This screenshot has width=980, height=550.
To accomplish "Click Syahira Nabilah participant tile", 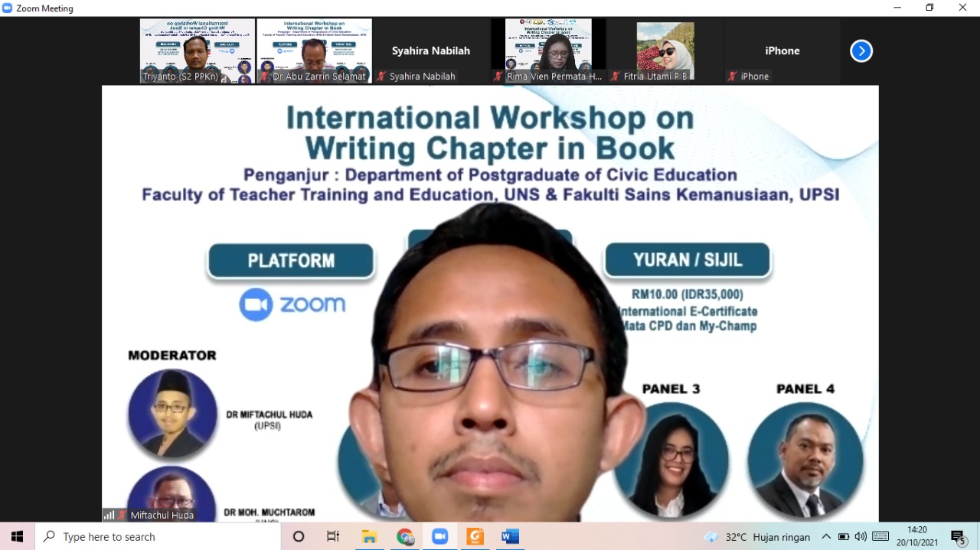I will click(431, 51).
